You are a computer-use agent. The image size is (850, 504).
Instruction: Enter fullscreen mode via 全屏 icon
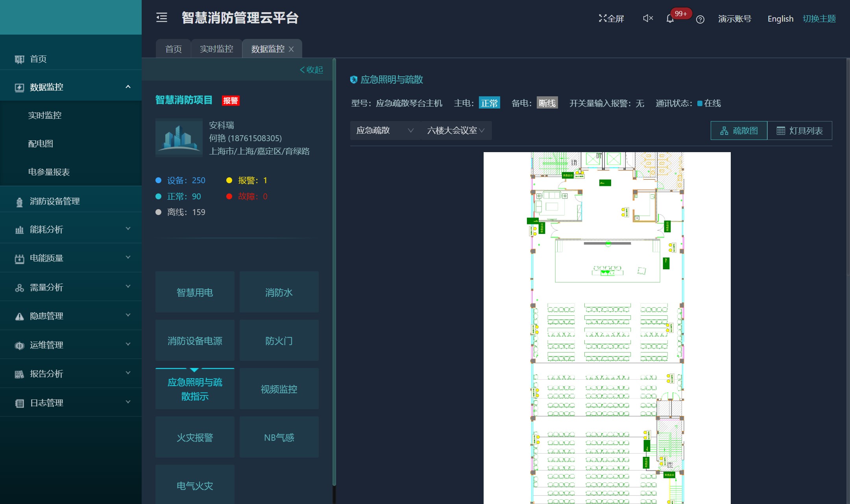click(x=611, y=18)
